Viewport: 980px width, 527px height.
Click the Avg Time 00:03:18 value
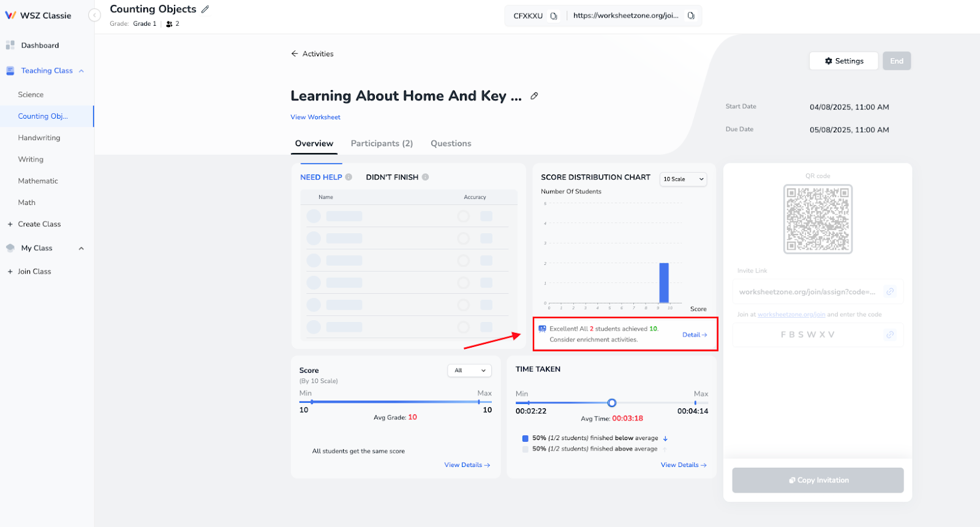(627, 419)
